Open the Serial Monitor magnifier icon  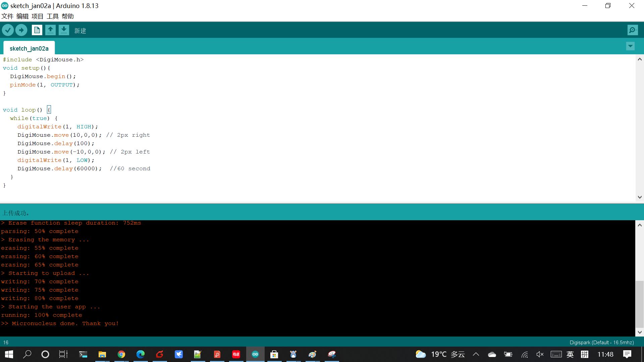click(x=632, y=30)
